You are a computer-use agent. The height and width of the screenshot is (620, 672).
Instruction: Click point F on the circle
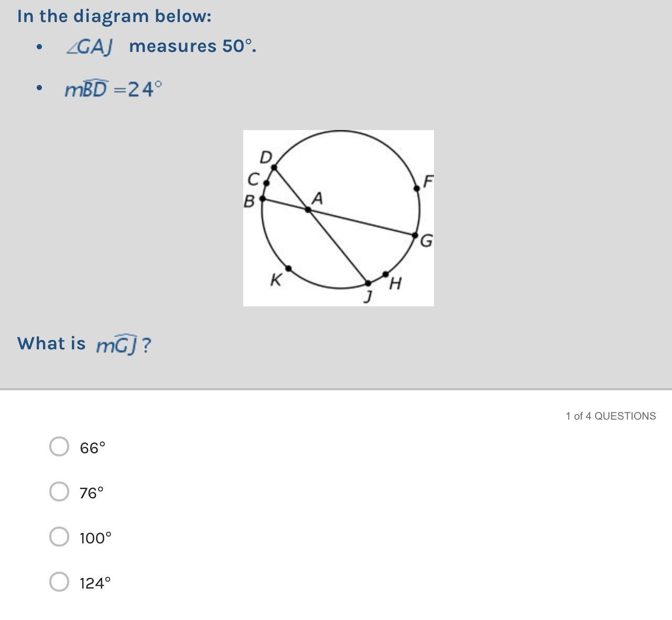[x=417, y=188]
